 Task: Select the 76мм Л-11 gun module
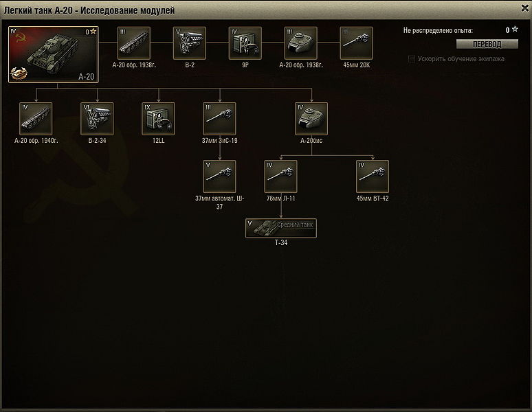pyautogui.click(x=280, y=176)
